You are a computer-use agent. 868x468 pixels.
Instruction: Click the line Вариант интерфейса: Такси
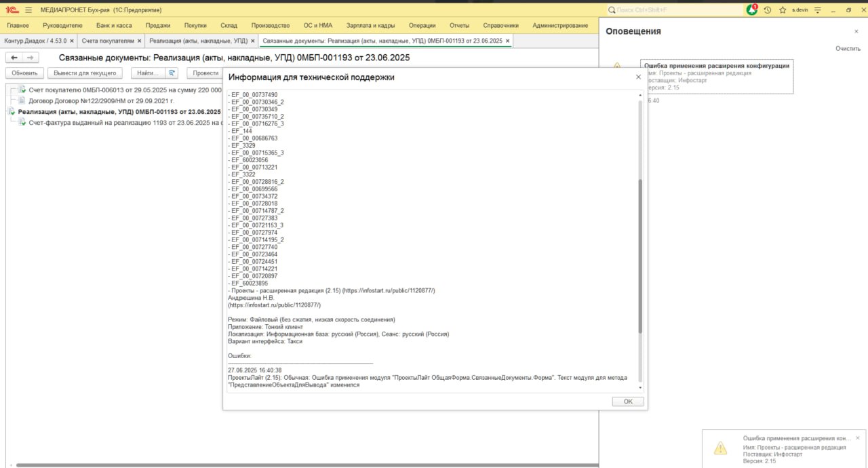click(265, 341)
